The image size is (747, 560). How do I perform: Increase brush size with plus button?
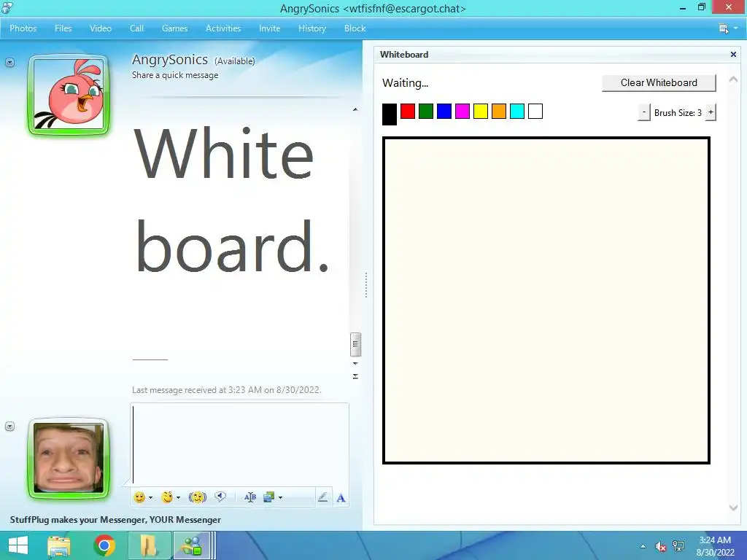711,113
